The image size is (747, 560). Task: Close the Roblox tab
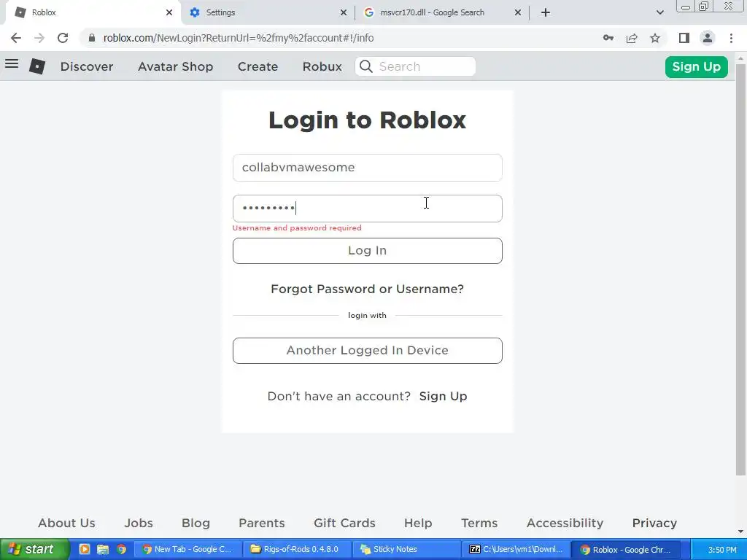(169, 12)
